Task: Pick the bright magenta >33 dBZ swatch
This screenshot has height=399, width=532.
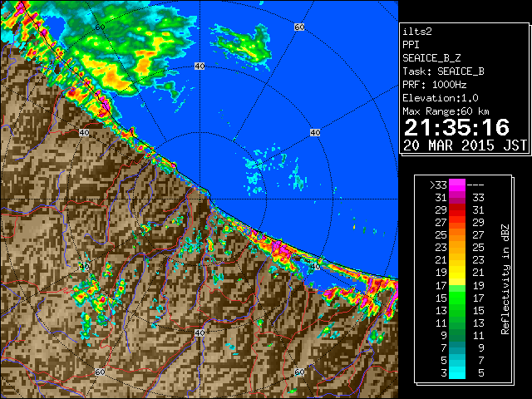Action: [457, 185]
